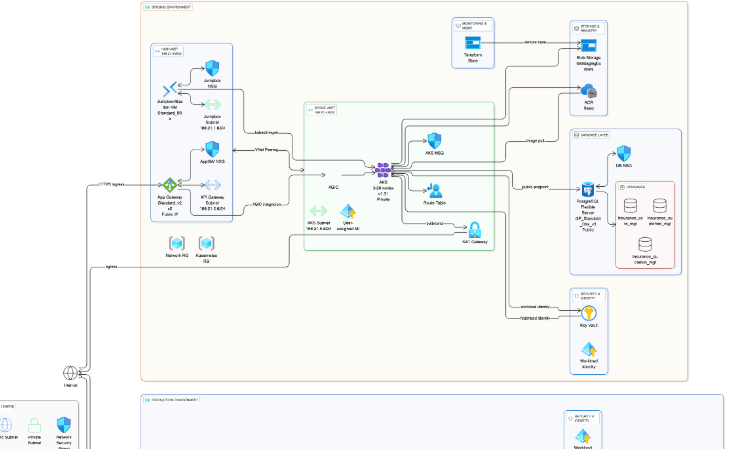743x449 pixels.
Task: Click the Route Table icon
Action: (x=434, y=189)
